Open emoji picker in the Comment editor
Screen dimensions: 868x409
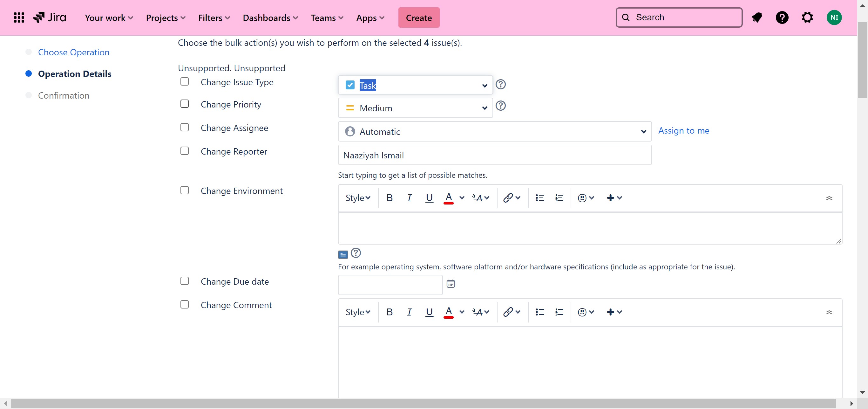582,312
